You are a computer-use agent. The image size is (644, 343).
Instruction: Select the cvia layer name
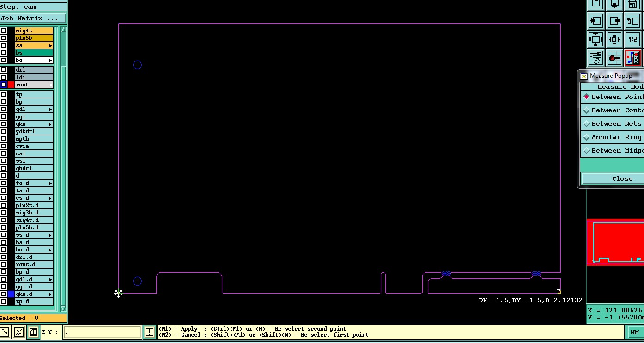click(x=34, y=146)
